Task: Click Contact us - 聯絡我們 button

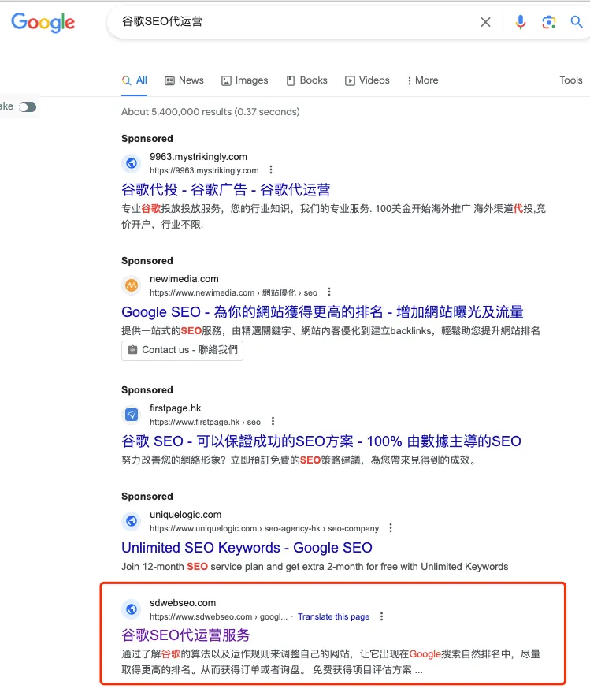Action: pos(183,351)
